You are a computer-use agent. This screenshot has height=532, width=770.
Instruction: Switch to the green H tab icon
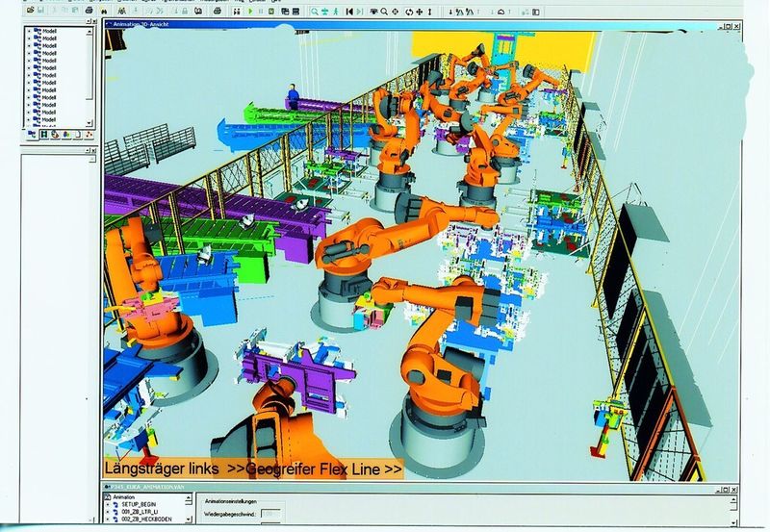click(x=43, y=134)
